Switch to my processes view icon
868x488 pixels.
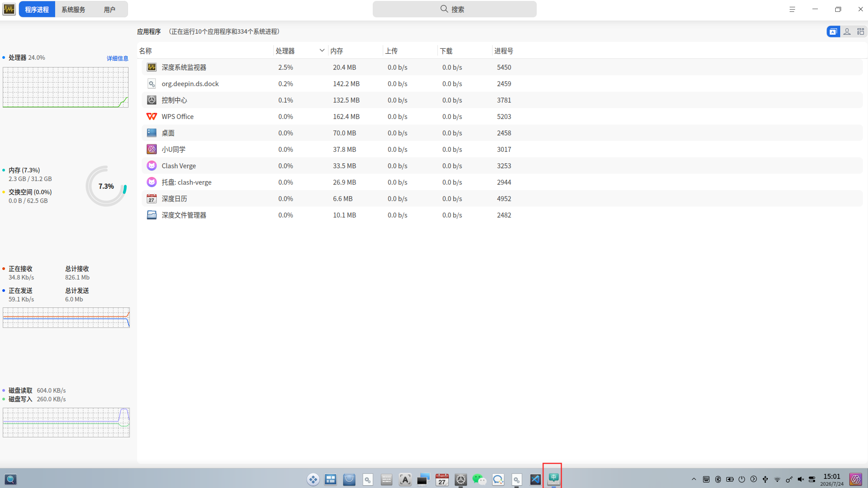tap(847, 31)
